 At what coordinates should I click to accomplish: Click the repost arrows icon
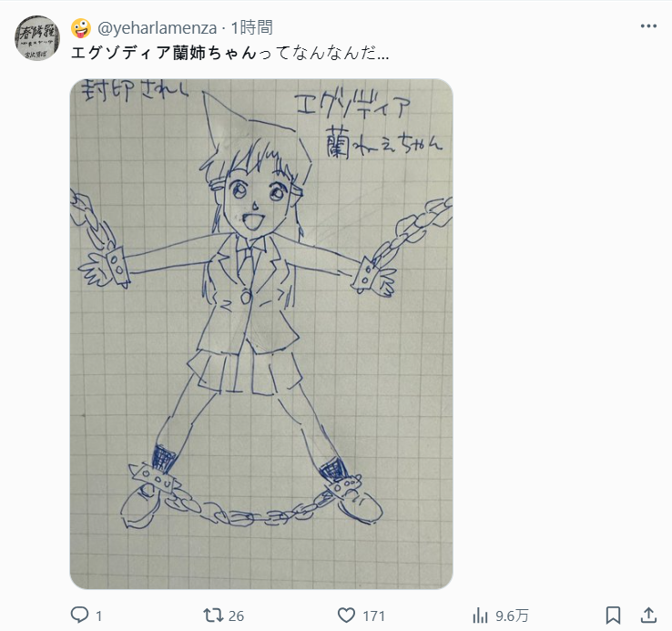[213, 616]
